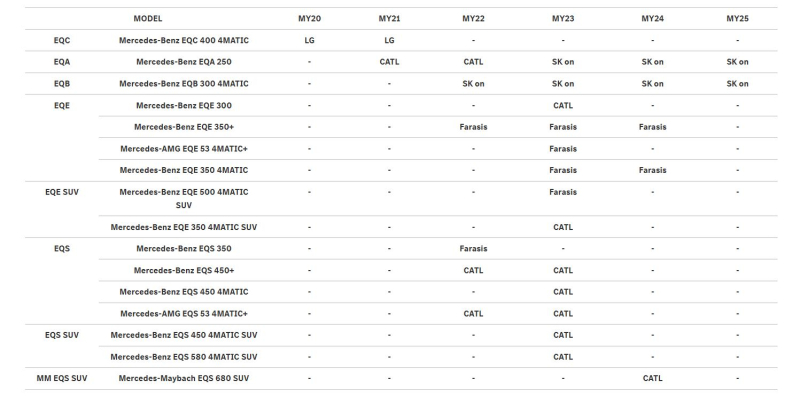Screen dimensions: 800x396
Task: Select SK on cell for EQB in MY25
Action: pos(737,84)
